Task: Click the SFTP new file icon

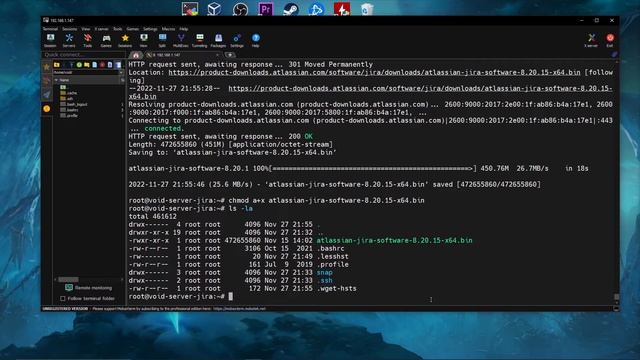Action: (95, 64)
